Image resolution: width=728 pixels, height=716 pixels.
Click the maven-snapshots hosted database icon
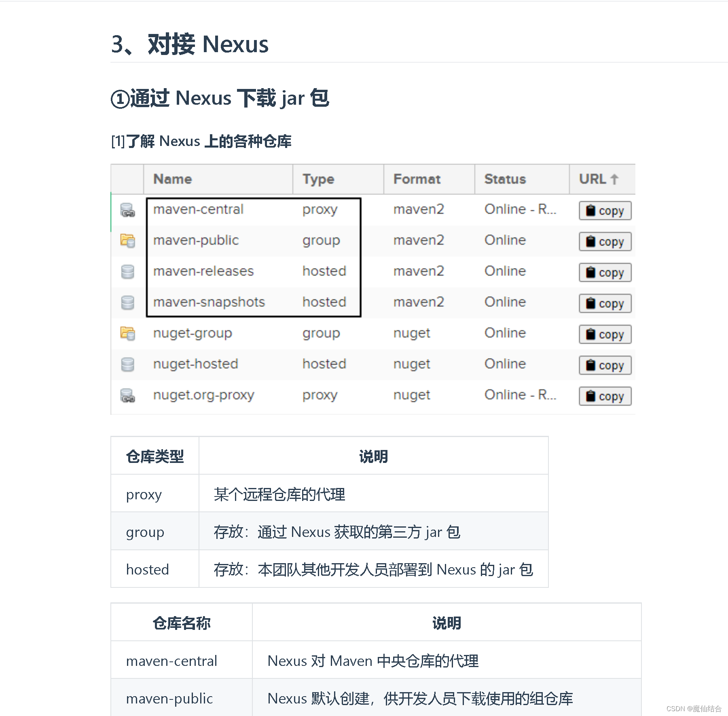click(127, 302)
